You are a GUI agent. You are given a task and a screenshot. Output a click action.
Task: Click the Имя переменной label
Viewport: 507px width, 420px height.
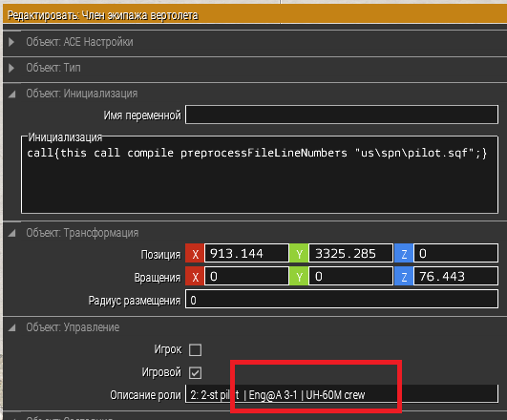tap(142, 115)
